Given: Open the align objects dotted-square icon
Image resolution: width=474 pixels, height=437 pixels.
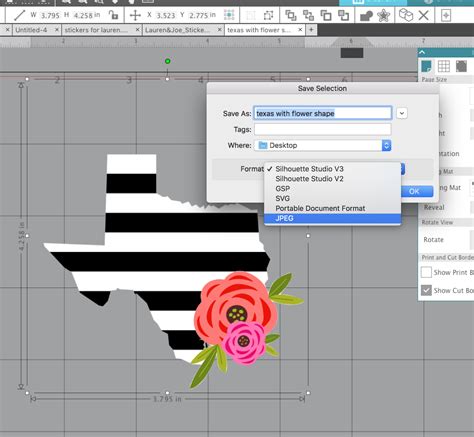Looking at the screenshot, I should (x=229, y=15).
